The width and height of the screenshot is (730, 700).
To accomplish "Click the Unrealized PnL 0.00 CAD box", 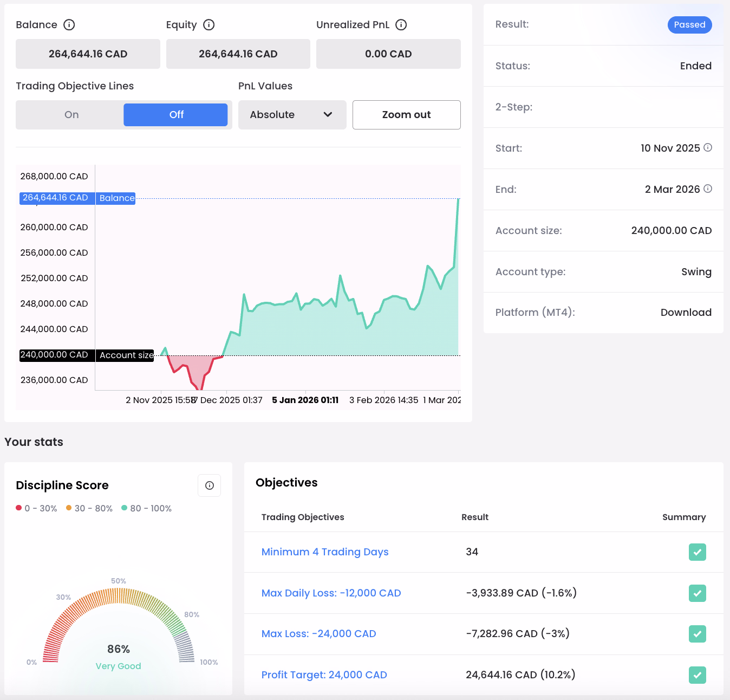I will (x=388, y=54).
